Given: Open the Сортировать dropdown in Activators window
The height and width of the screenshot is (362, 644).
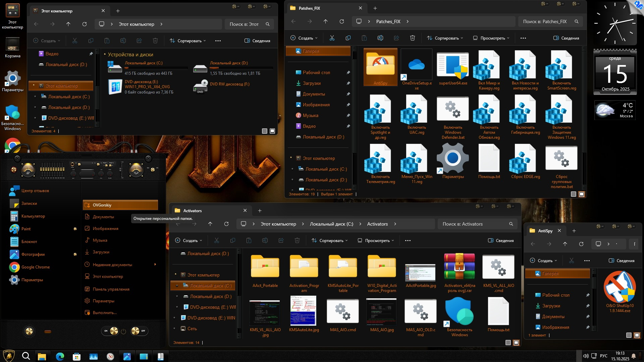Looking at the screenshot, I should coord(329,241).
